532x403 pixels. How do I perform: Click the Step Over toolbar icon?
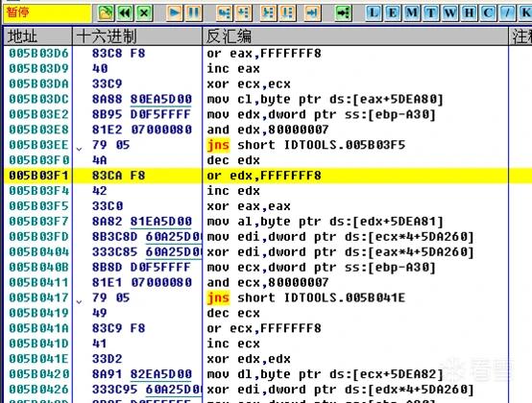point(244,13)
